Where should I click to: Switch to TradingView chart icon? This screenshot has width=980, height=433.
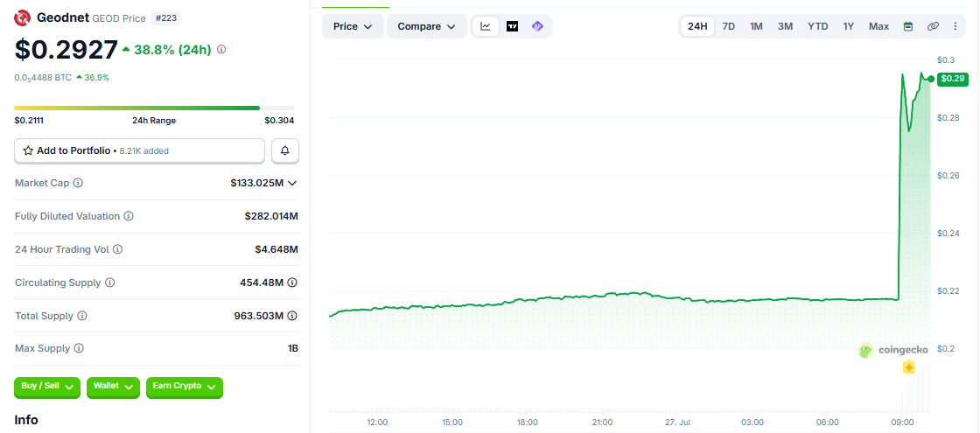512,26
